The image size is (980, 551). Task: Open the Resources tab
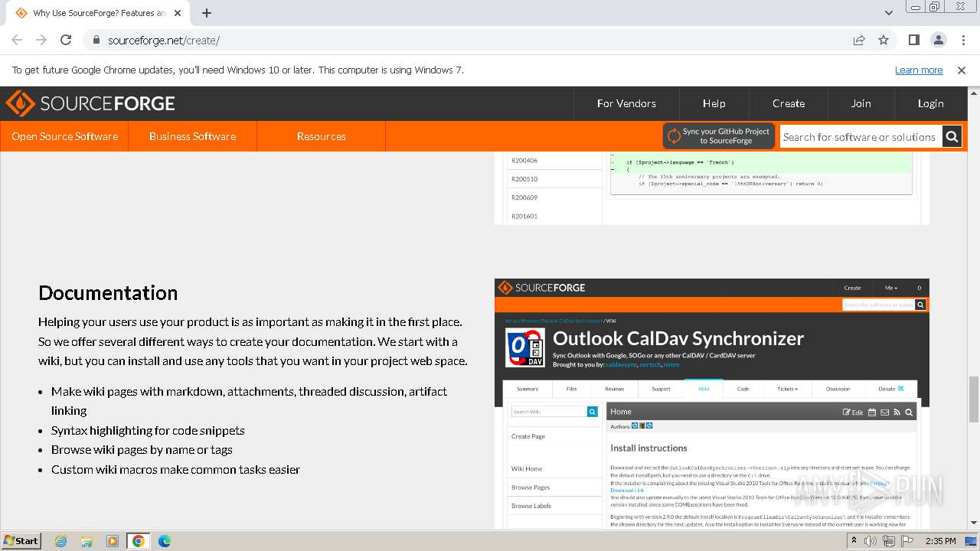(321, 136)
